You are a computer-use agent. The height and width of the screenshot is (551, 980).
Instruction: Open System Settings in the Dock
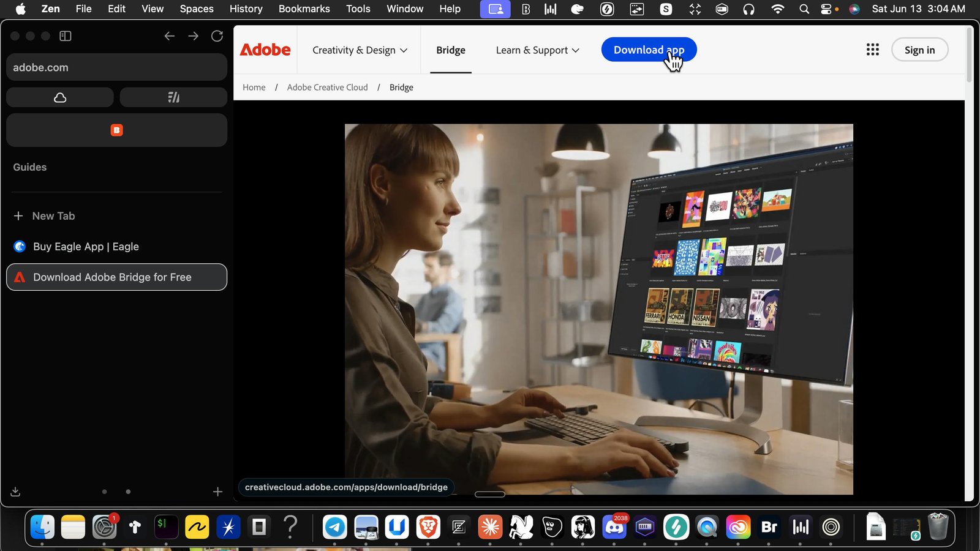[x=104, y=527]
